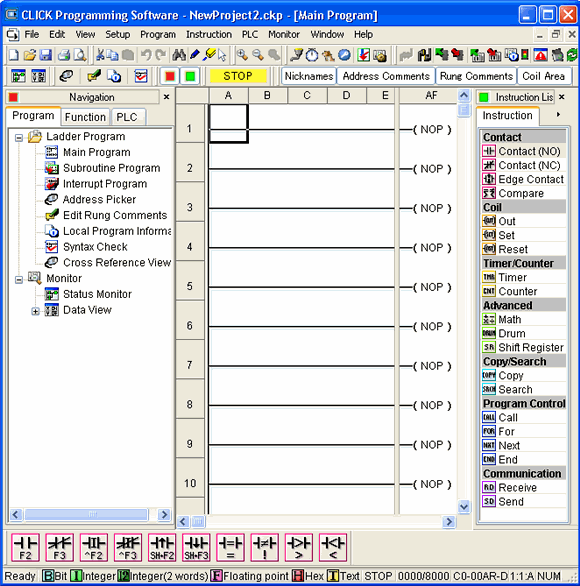Screen dimensions: 580x586
Task: Select the yellow eraser tool
Action: 210,55
